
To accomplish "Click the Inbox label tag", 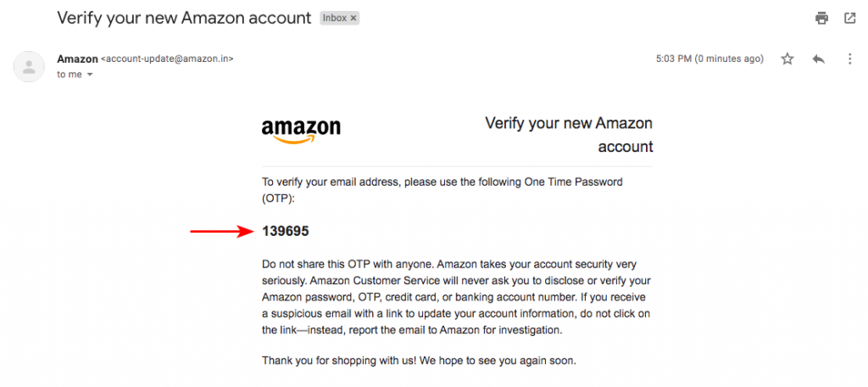I will (x=334, y=18).
